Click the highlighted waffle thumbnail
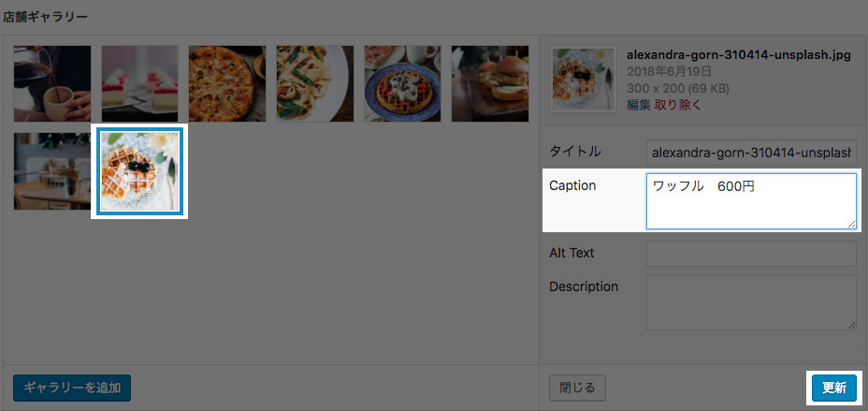This screenshot has height=411, width=868. (x=139, y=171)
